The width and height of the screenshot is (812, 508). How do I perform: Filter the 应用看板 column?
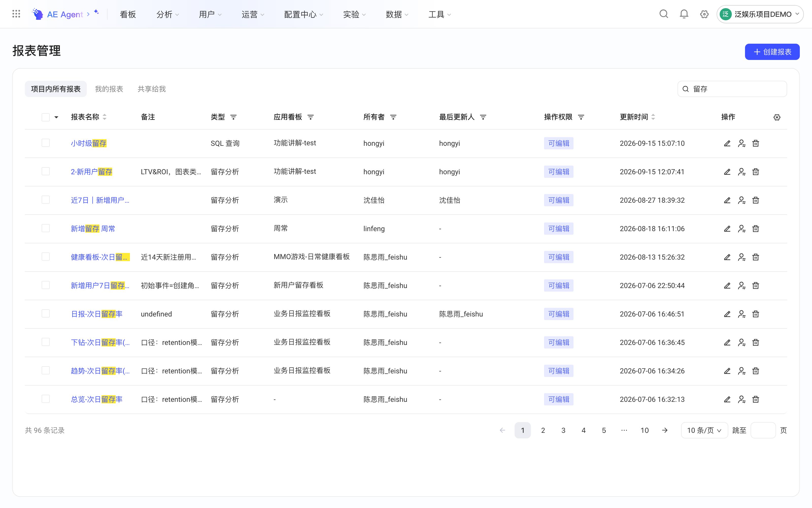pos(311,117)
